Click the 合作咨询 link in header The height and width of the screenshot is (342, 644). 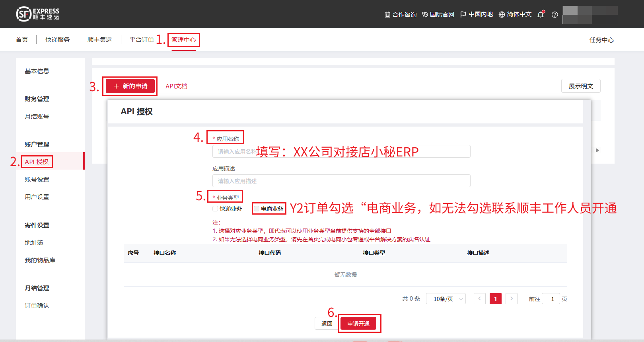(x=401, y=15)
